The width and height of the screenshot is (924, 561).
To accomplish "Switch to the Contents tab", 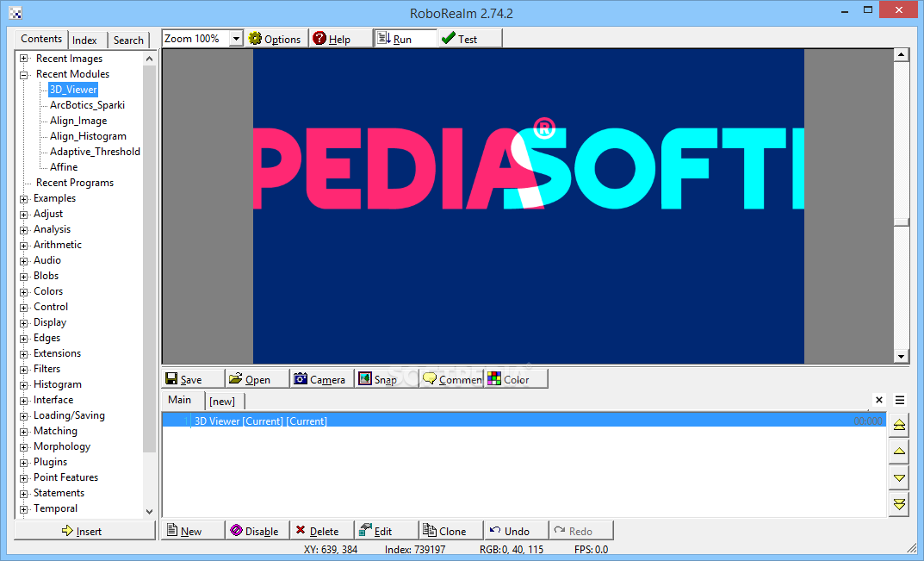I will (41, 39).
